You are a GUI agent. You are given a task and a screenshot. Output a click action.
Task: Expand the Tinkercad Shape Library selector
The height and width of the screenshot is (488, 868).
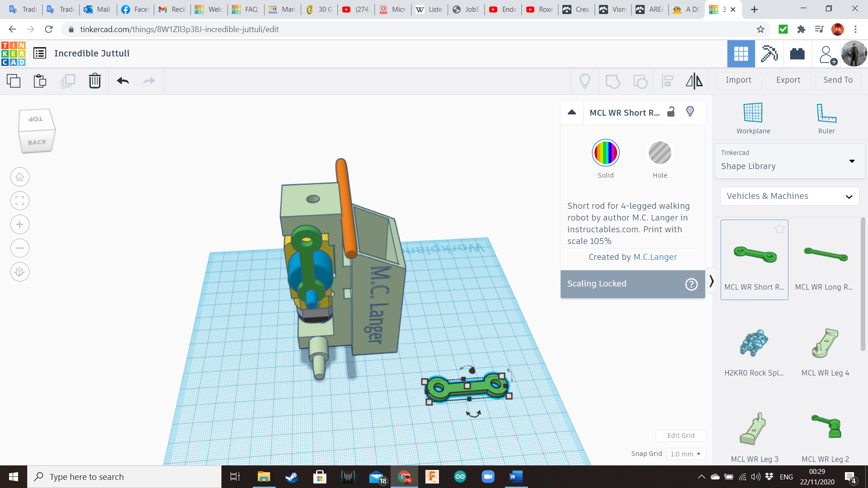click(x=789, y=161)
